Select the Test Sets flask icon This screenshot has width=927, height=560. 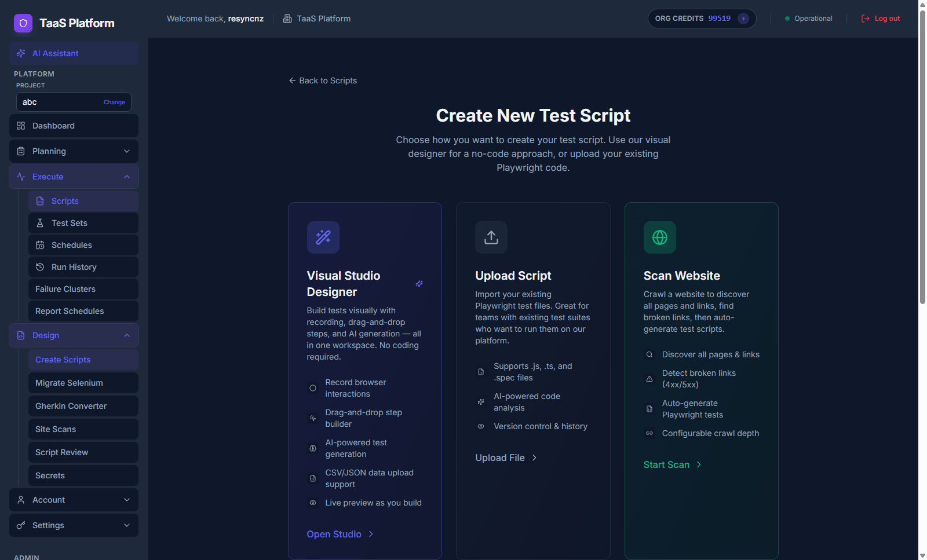pos(40,223)
